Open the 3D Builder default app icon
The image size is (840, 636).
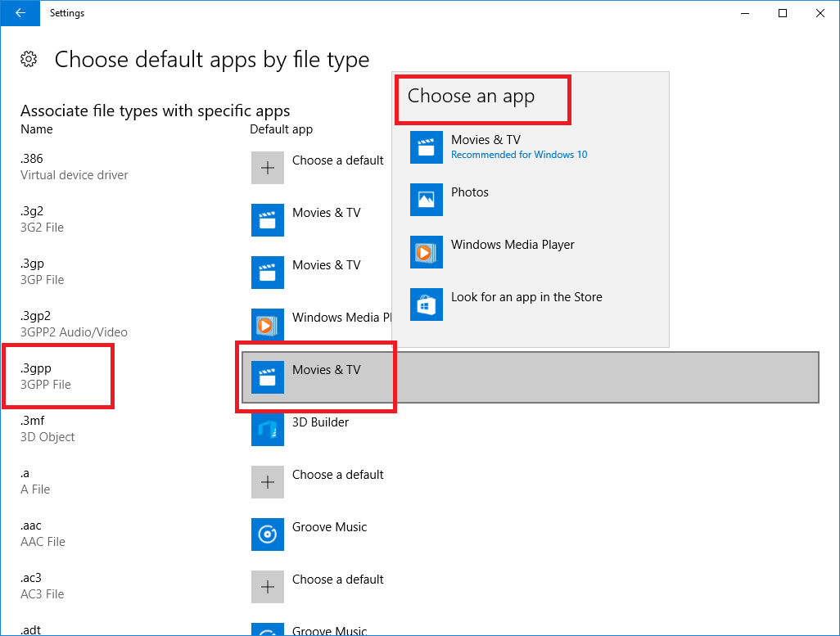[x=267, y=430]
